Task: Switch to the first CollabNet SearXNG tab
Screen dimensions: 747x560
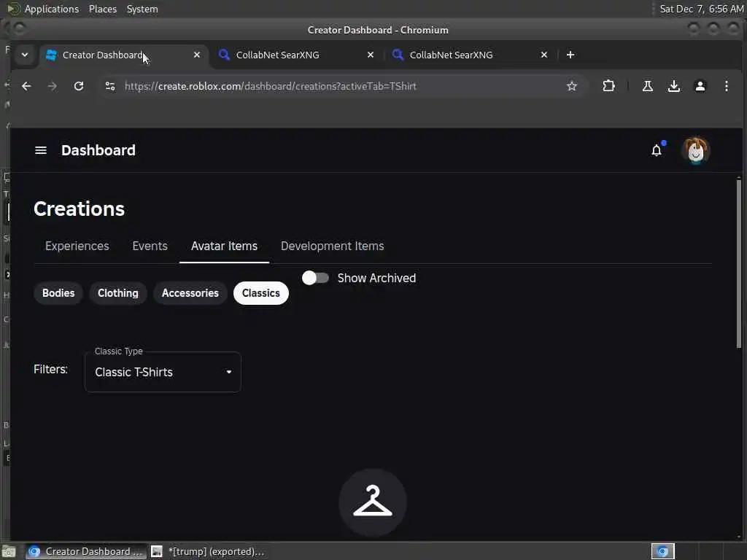Action: pyautogui.click(x=295, y=55)
